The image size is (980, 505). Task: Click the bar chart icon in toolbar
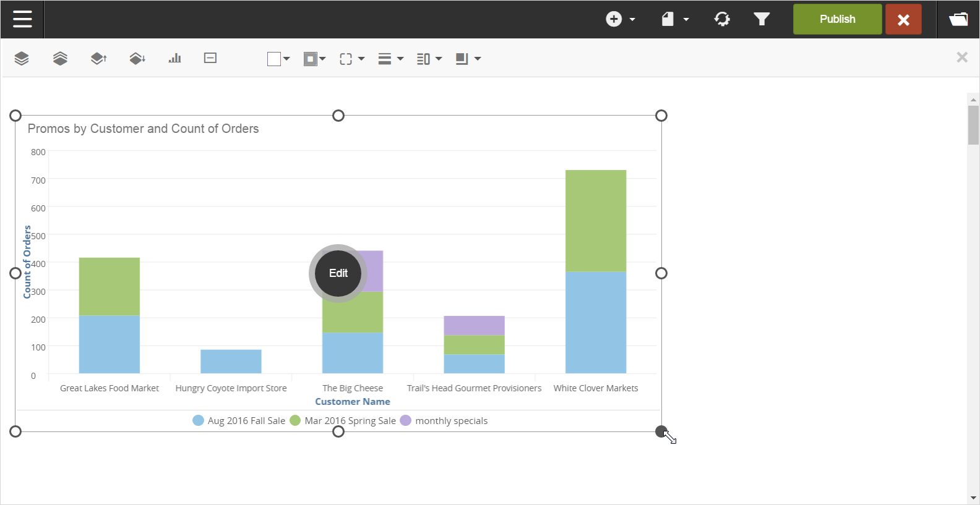point(174,59)
